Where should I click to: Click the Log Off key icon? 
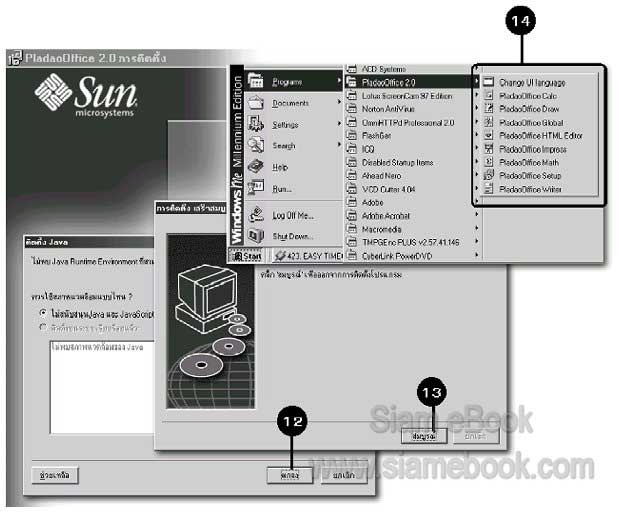[x=256, y=214]
